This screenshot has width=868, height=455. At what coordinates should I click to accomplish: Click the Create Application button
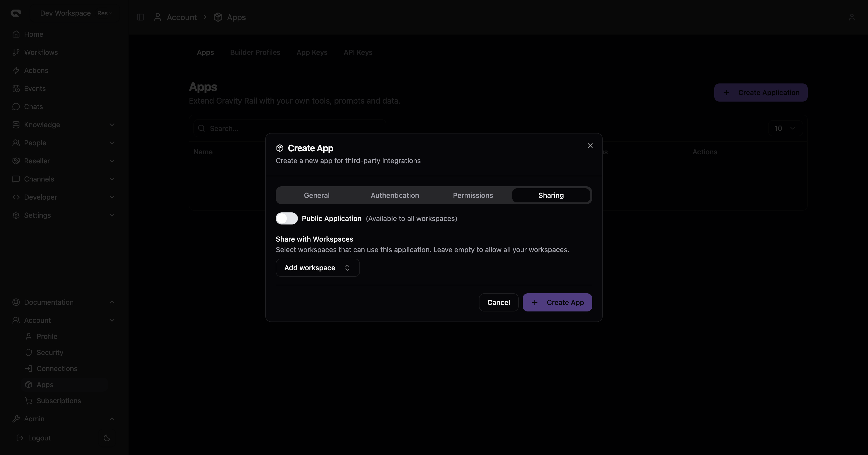[761, 93]
